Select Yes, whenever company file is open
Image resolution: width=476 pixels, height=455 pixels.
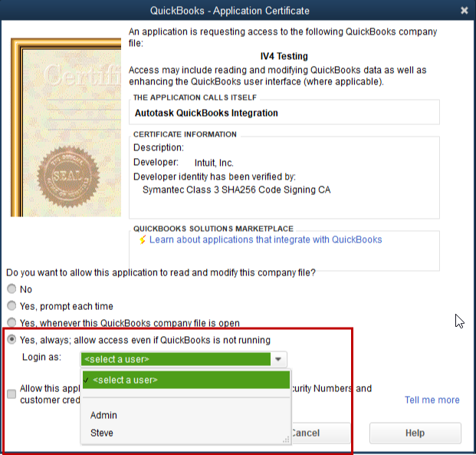click(x=11, y=323)
